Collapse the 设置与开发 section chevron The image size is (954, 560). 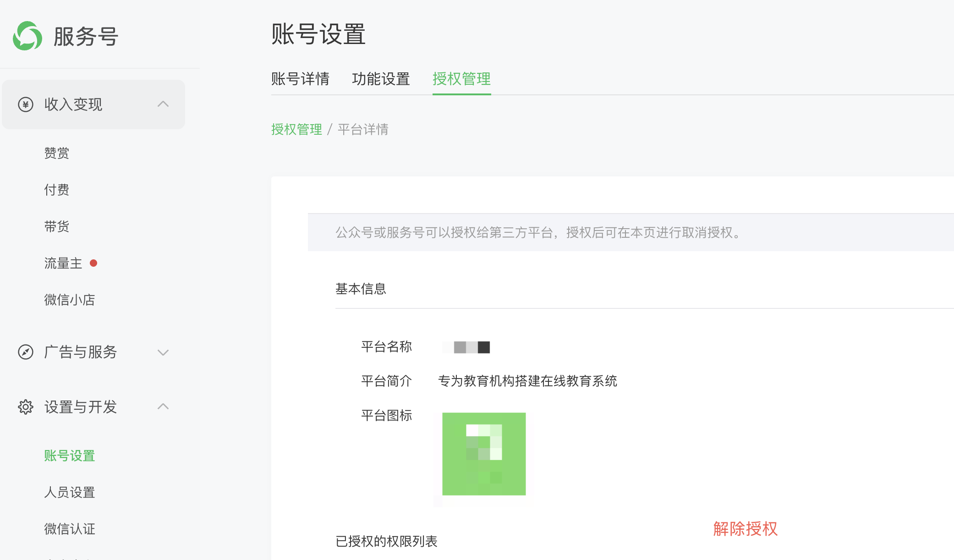tap(163, 406)
